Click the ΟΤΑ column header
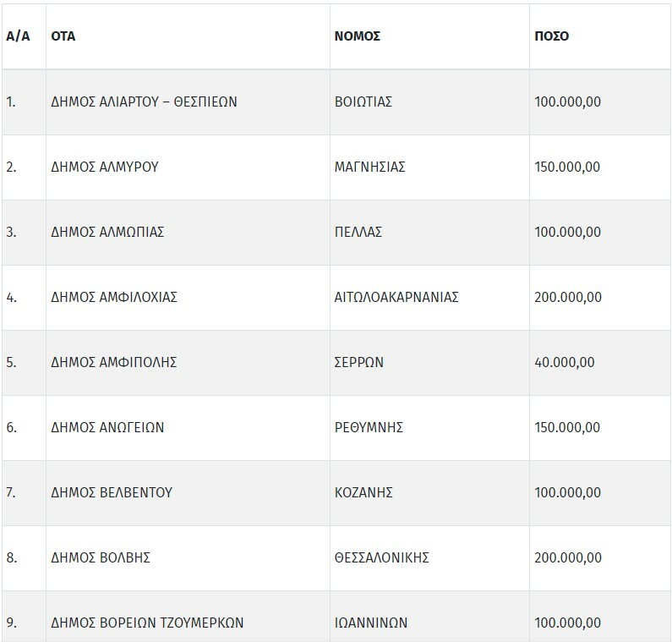Viewport: 672px width, 642px height. click(x=65, y=37)
